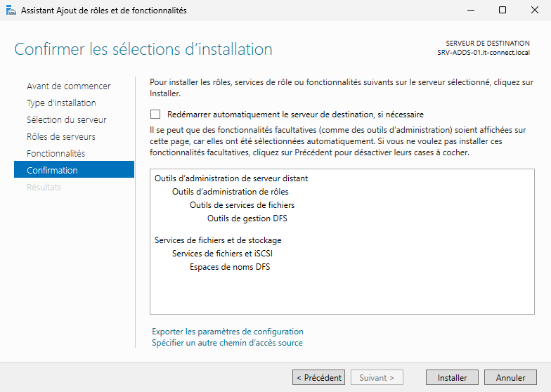Click the 'Installer' button
The width and height of the screenshot is (551, 392).
452,377
